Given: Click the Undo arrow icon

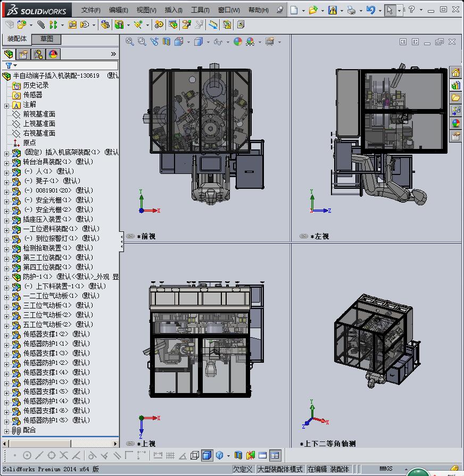Looking at the screenshot, I should 371,10.
